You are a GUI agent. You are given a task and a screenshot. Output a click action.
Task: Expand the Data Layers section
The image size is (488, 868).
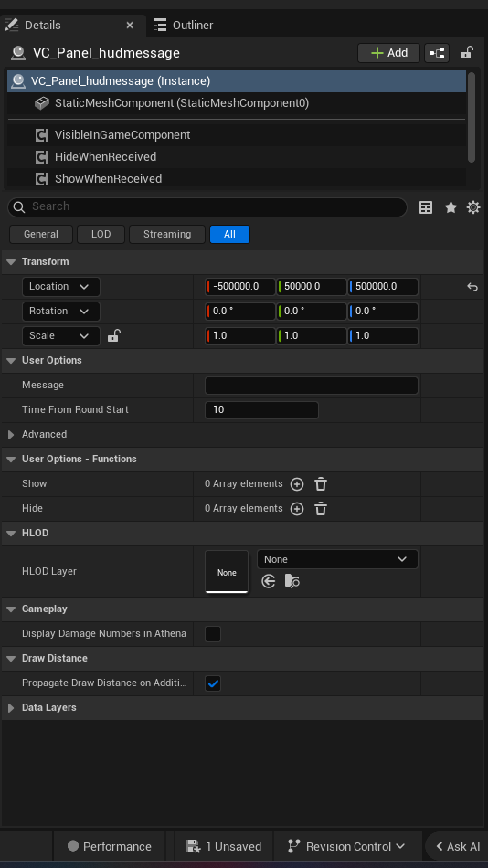point(11,708)
